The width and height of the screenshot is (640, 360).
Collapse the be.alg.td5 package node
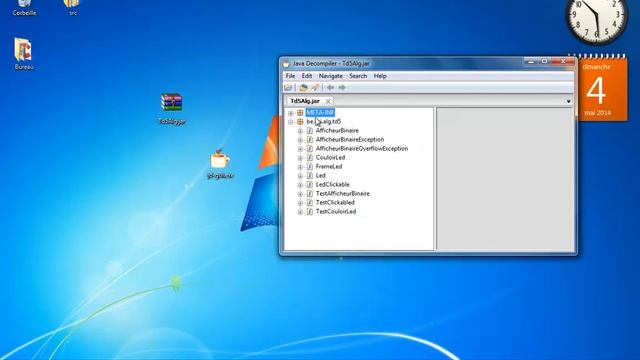click(291, 122)
